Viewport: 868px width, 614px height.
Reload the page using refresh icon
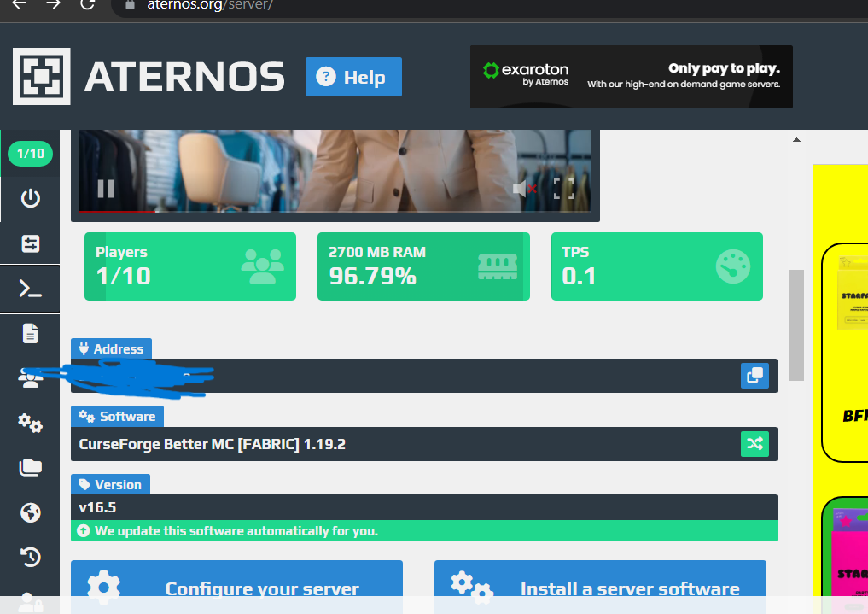click(87, 5)
